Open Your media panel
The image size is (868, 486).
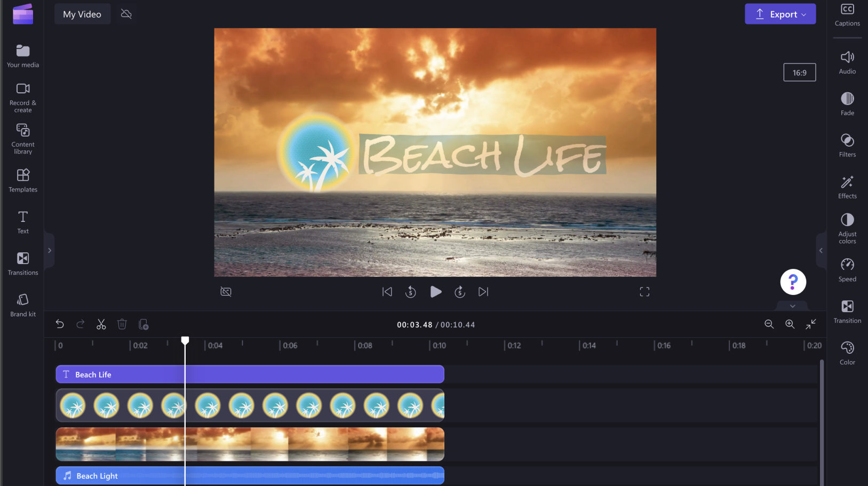23,56
